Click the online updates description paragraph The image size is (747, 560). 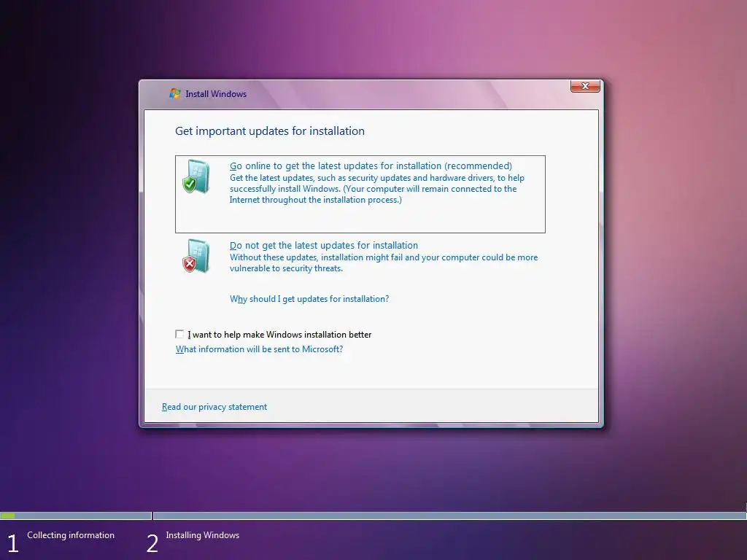(x=377, y=189)
